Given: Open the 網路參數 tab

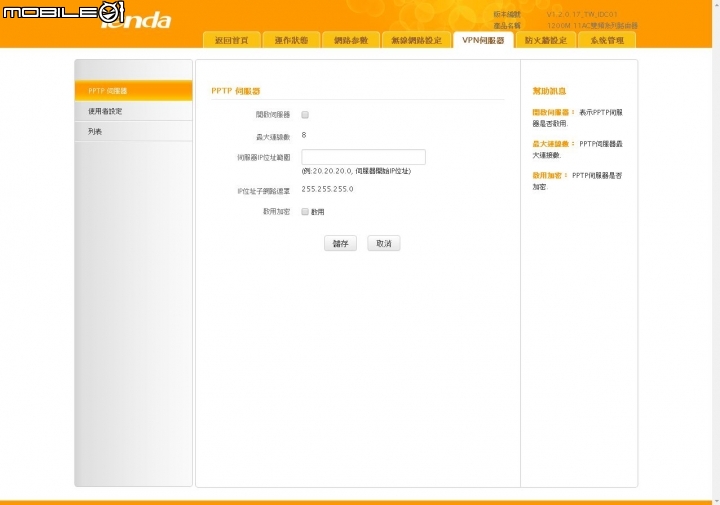Looking at the screenshot, I should [351, 40].
